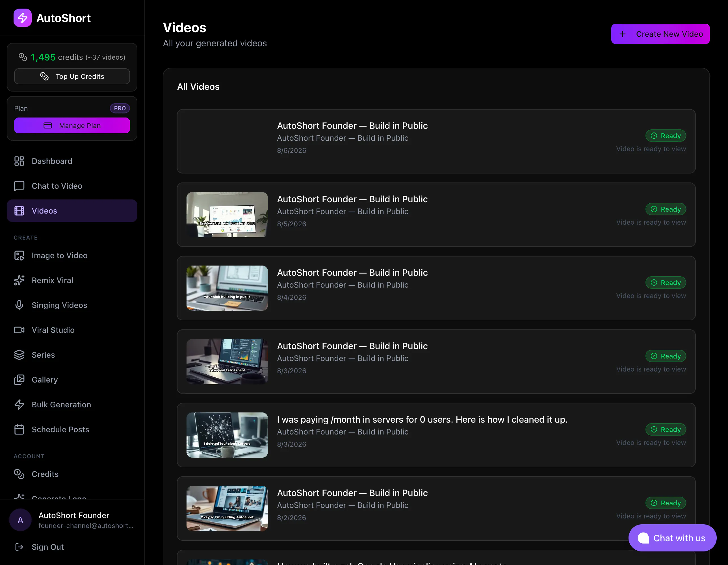728x565 pixels.
Task: Open Singing Videos
Action: (x=72, y=305)
